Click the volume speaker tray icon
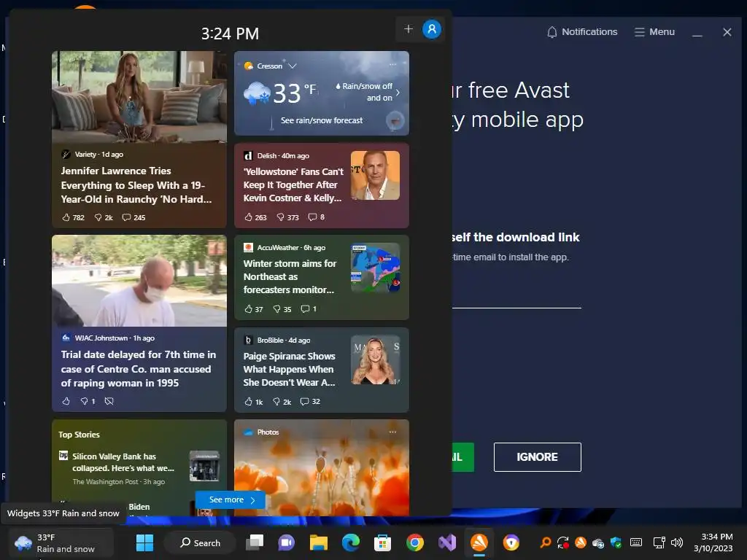This screenshot has width=747, height=560. [676, 542]
